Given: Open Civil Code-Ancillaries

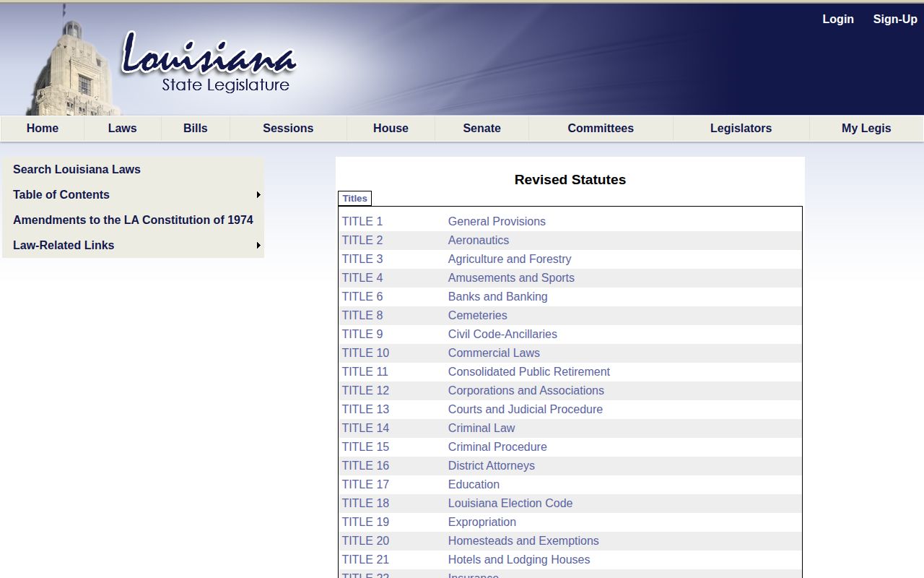Looking at the screenshot, I should click(x=502, y=335).
